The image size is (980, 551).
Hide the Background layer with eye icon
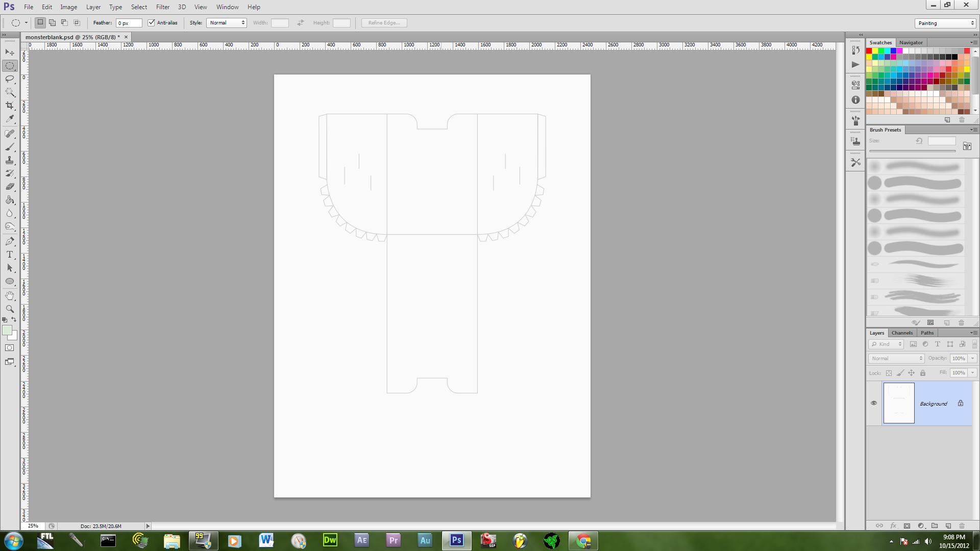(874, 403)
